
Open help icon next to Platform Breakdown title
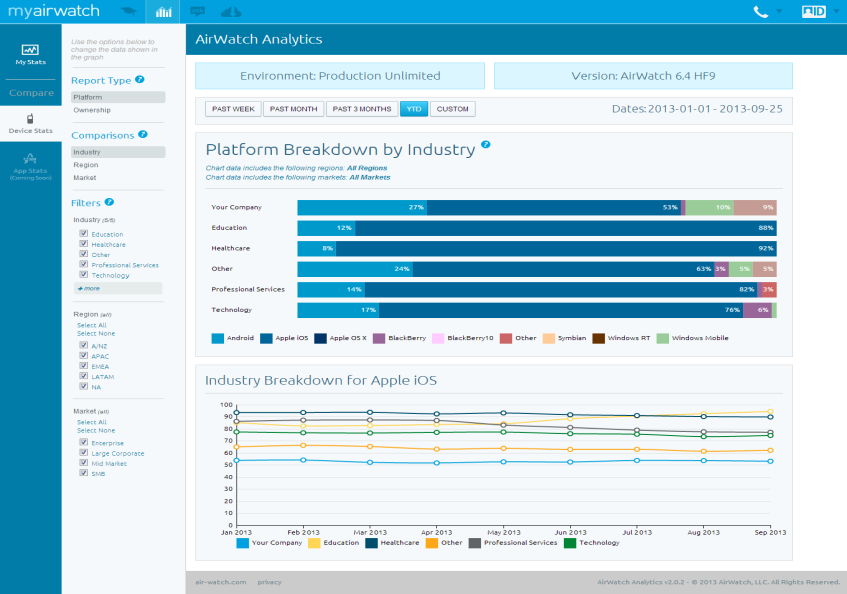[x=486, y=144]
